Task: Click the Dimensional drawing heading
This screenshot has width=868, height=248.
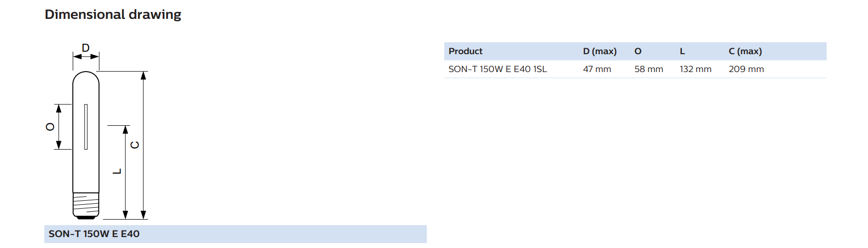Action: coord(113,14)
